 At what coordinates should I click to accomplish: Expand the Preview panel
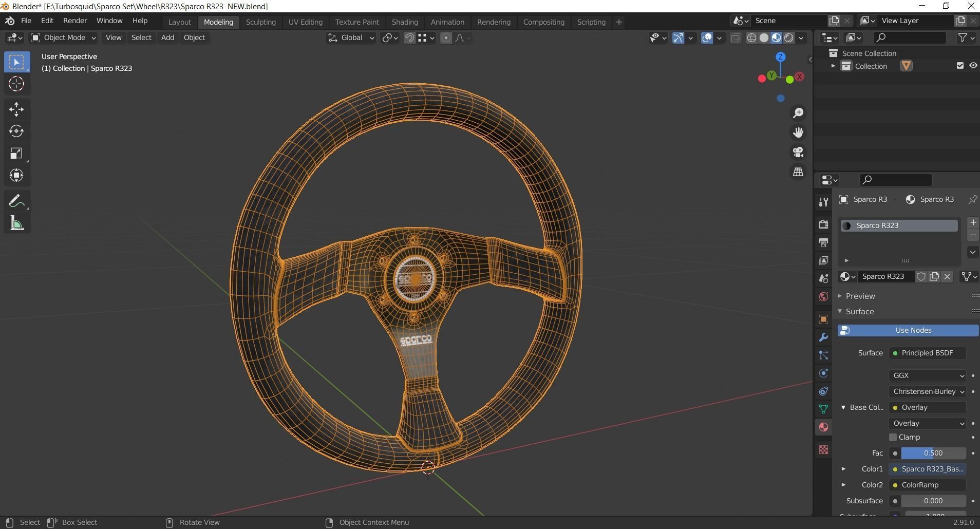tap(860, 296)
